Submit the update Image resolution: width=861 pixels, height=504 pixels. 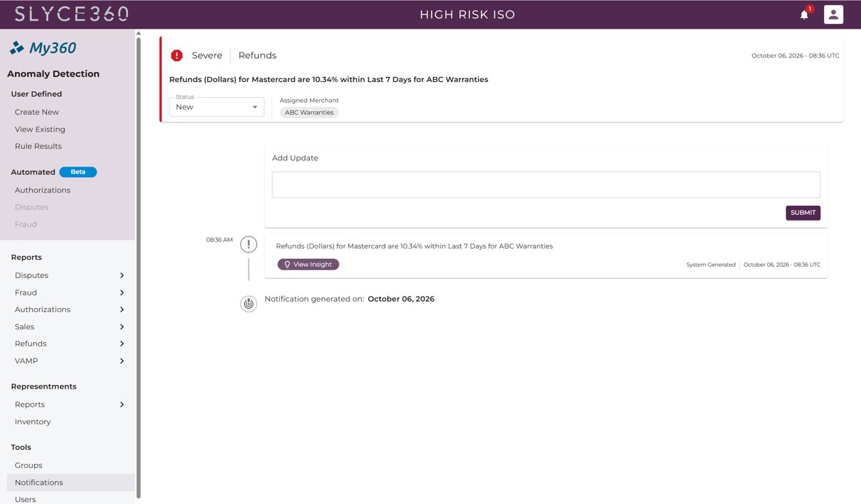803,213
